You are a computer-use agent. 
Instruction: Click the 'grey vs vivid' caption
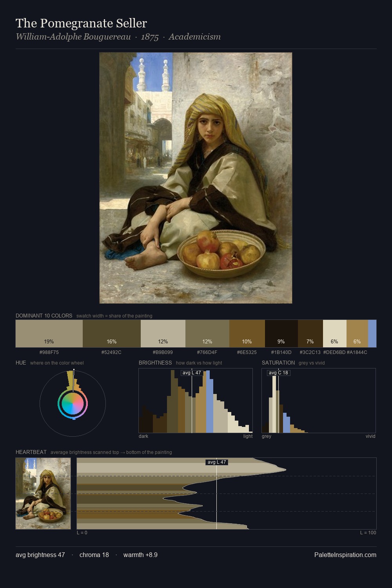point(312,363)
